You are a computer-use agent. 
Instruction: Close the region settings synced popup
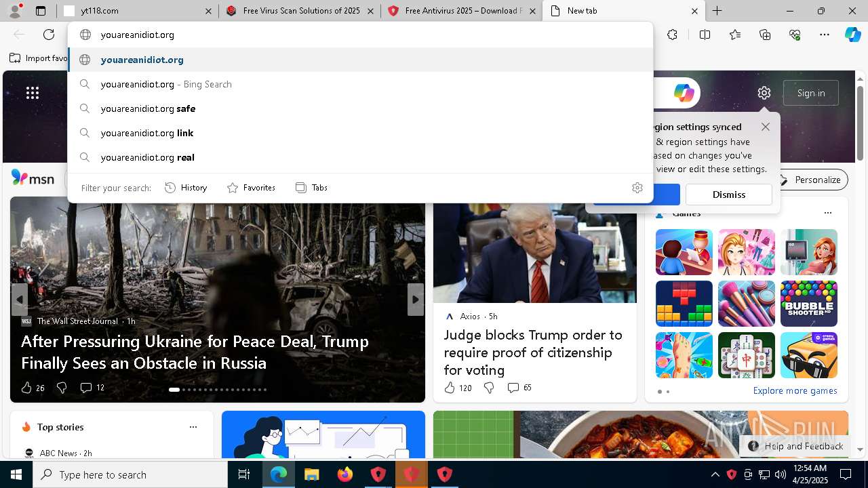[766, 127]
